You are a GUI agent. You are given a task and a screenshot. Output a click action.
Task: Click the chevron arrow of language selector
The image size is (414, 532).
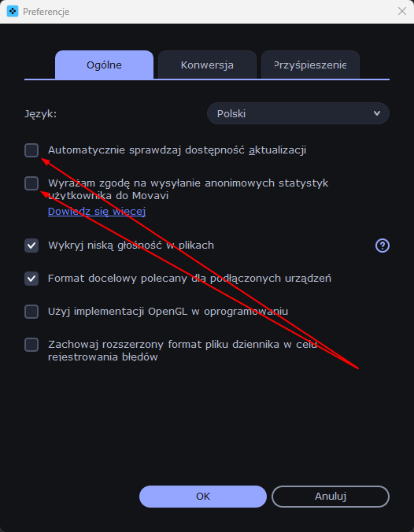377,113
